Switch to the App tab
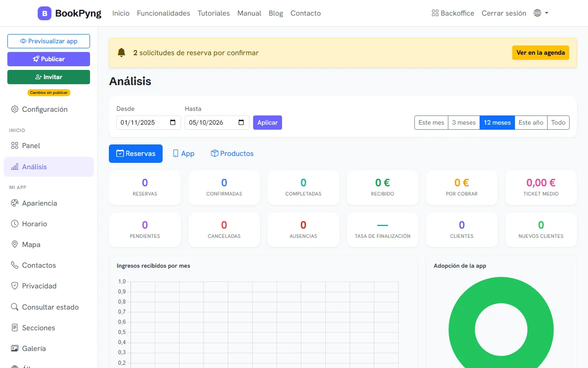The height and width of the screenshot is (368, 588). (183, 154)
